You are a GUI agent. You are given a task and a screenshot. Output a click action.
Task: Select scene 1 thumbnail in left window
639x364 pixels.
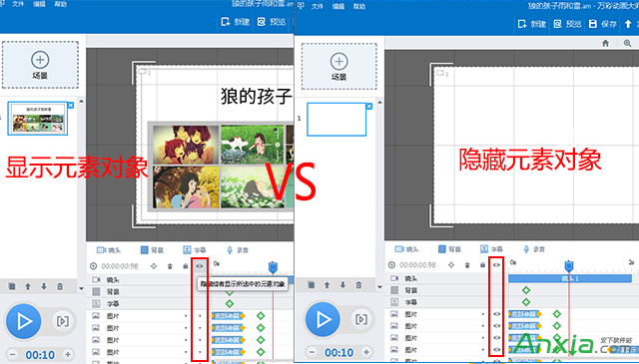click(38, 119)
